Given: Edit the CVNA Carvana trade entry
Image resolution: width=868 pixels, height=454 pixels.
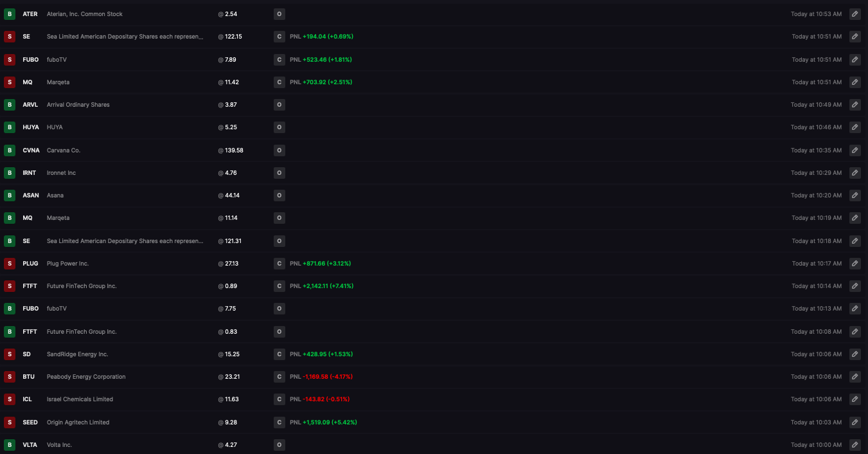Looking at the screenshot, I should 855,150.
